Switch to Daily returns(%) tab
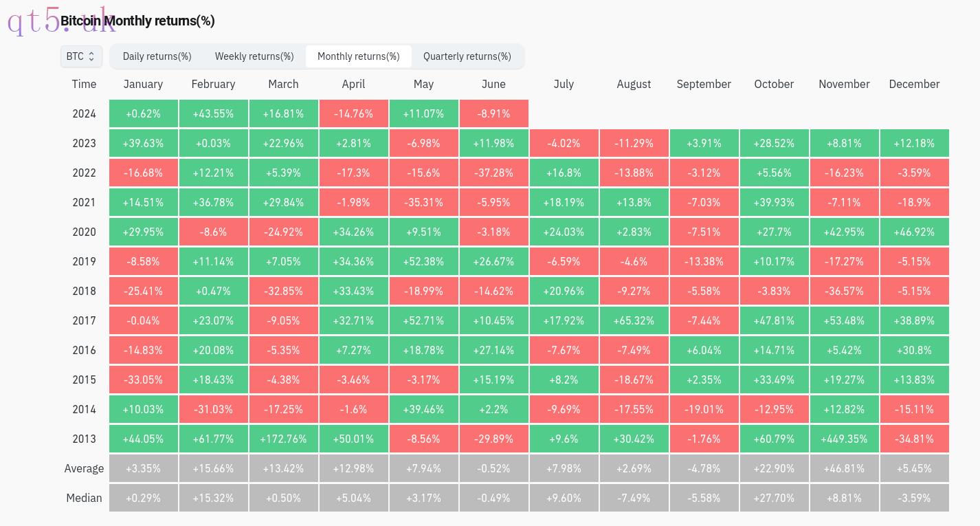This screenshot has width=980, height=526. pos(157,56)
